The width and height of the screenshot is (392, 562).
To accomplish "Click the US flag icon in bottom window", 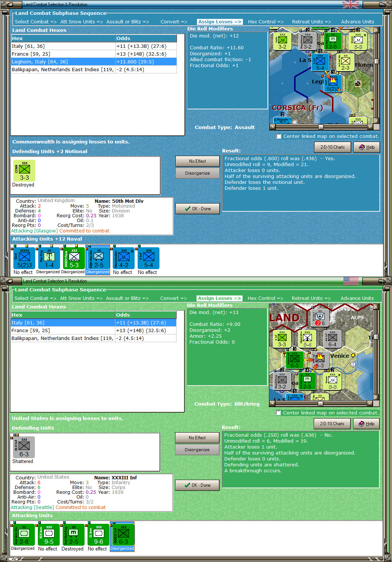I will [351, 281].
